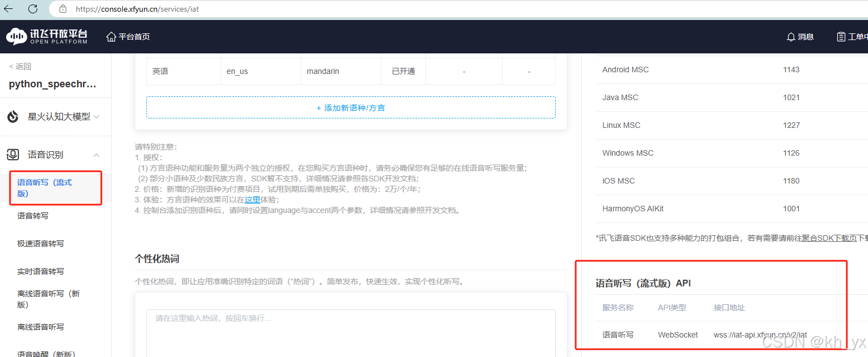Click the iOS MSC row label
This screenshot has width=868, height=357.
tap(619, 181)
